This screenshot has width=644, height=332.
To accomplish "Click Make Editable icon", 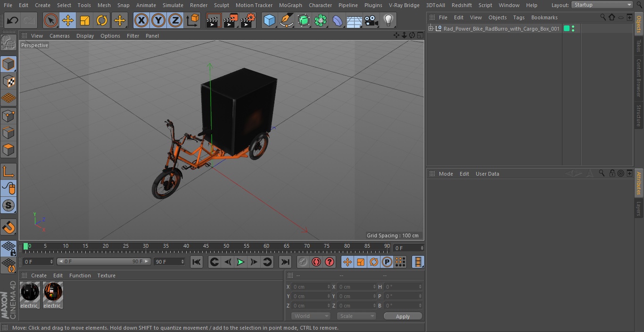I will coord(8,43).
